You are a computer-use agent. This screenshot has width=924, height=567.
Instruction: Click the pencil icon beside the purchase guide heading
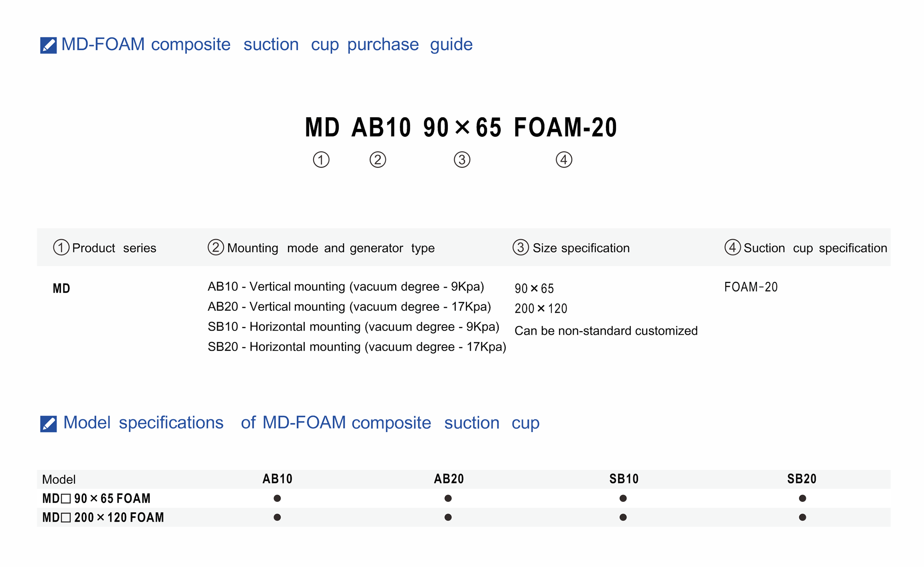tap(48, 45)
